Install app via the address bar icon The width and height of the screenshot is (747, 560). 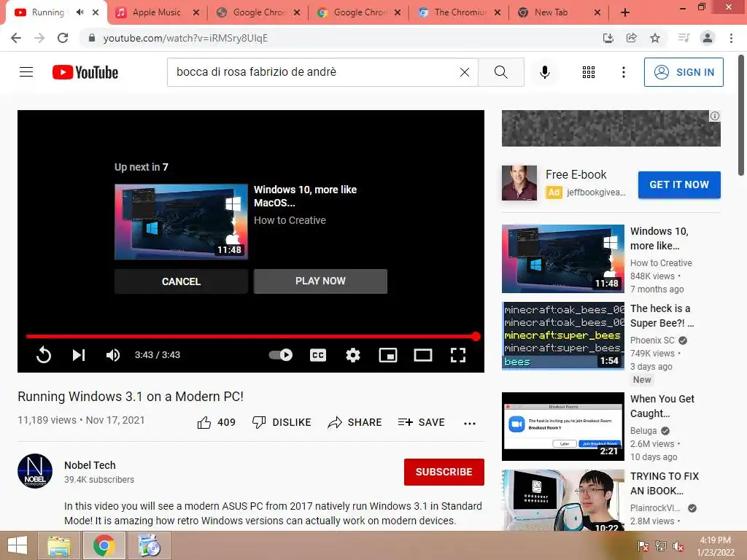[608, 38]
